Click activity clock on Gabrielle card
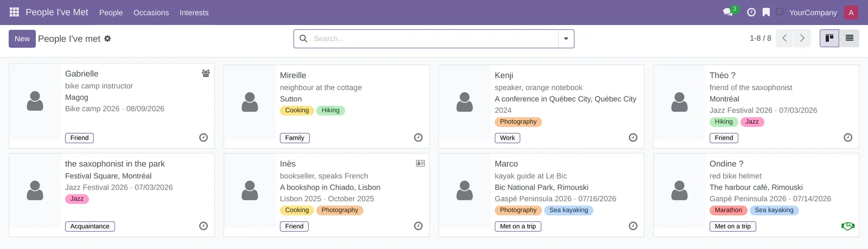 (203, 138)
